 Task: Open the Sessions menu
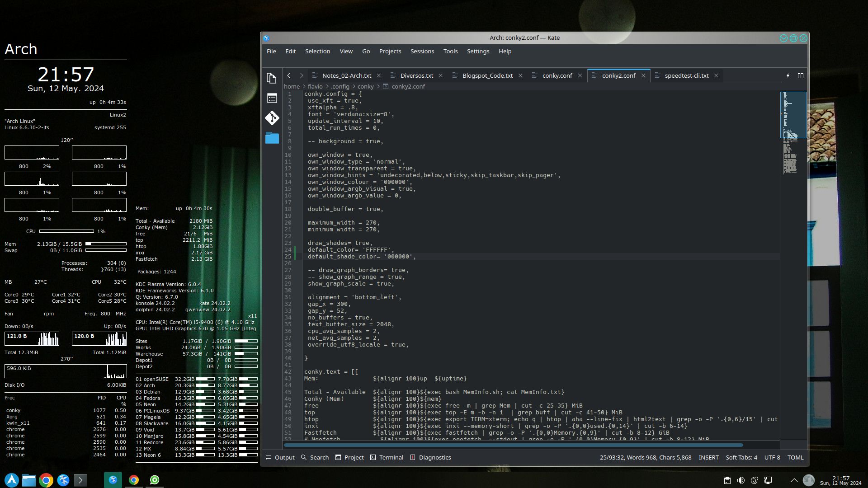[422, 51]
